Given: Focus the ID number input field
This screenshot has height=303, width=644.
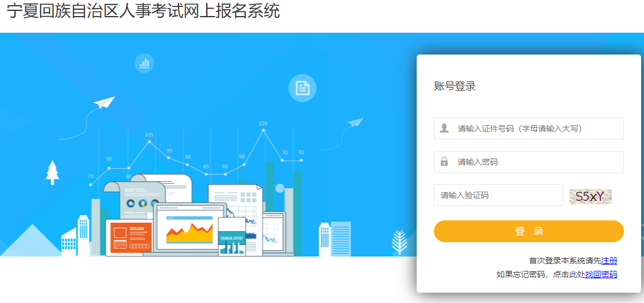Looking at the screenshot, I should 529,129.
